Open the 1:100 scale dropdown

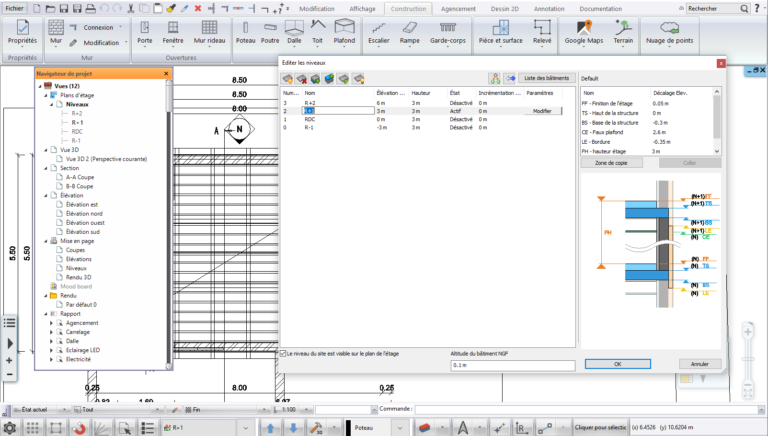pyautogui.click(x=307, y=410)
